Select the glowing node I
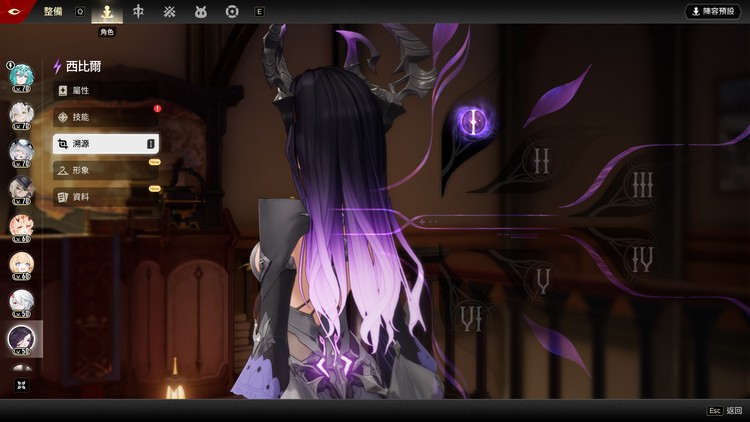The width and height of the screenshot is (750, 422). point(472,122)
